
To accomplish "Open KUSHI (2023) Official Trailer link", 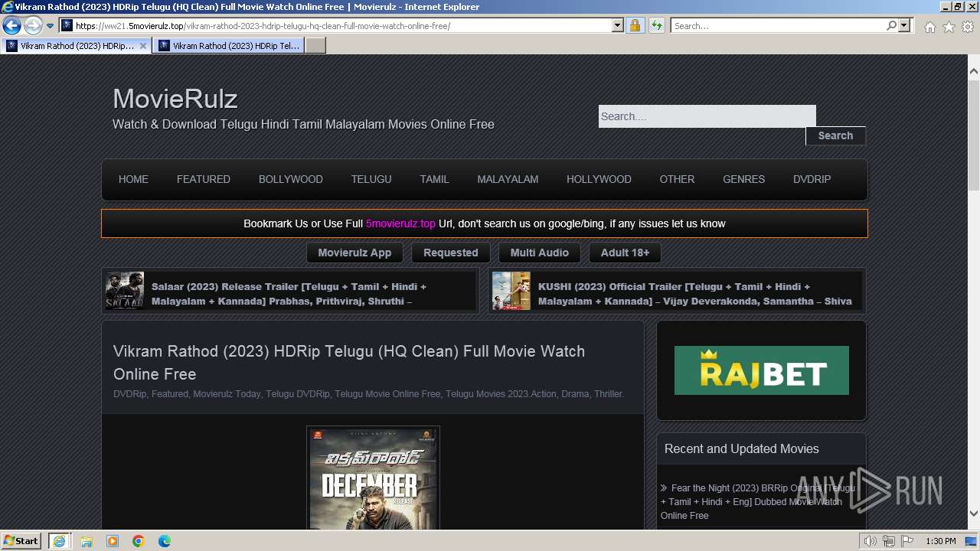I will (694, 294).
